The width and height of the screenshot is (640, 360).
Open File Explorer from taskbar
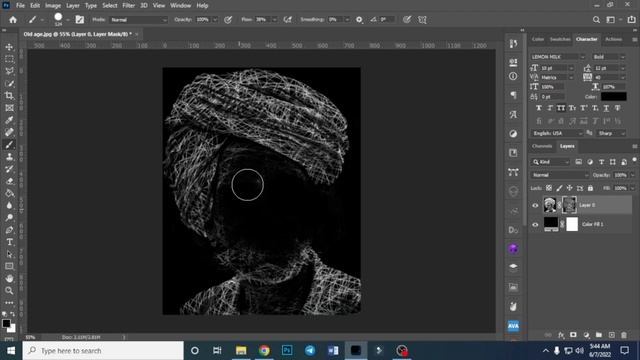pos(241,351)
